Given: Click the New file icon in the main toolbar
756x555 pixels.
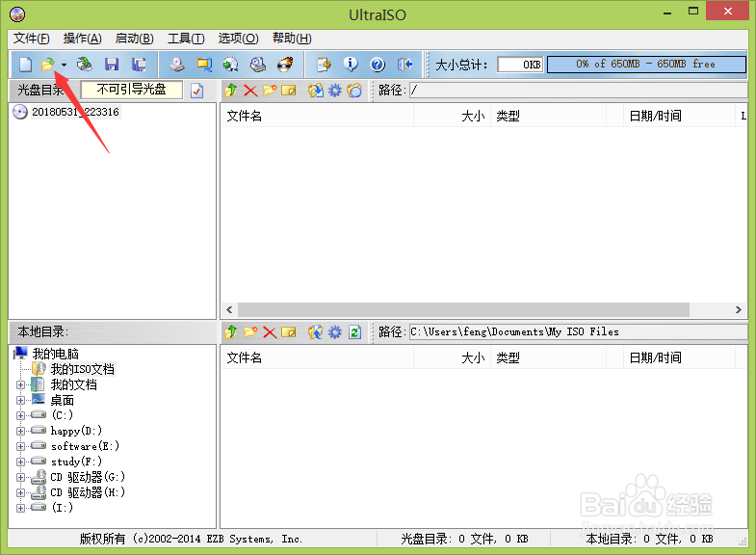Looking at the screenshot, I should tap(25, 65).
